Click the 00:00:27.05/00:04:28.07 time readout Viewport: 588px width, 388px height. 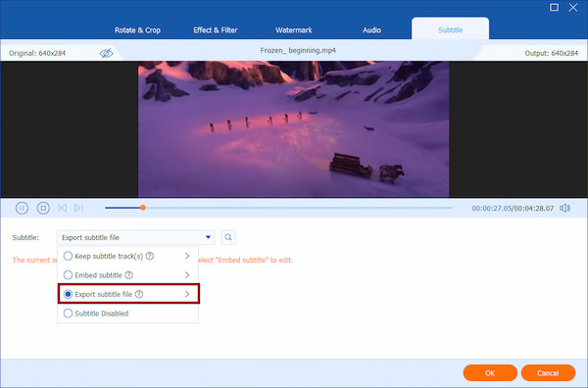(513, 208)
